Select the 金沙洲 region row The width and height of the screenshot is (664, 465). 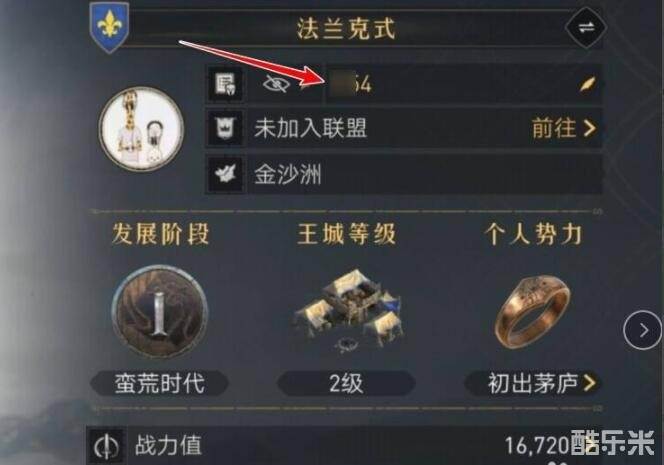[x=404, y=174]
